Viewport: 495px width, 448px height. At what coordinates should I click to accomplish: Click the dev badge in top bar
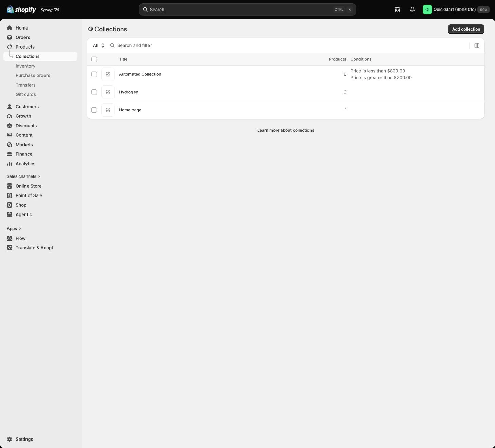point(483,10)
